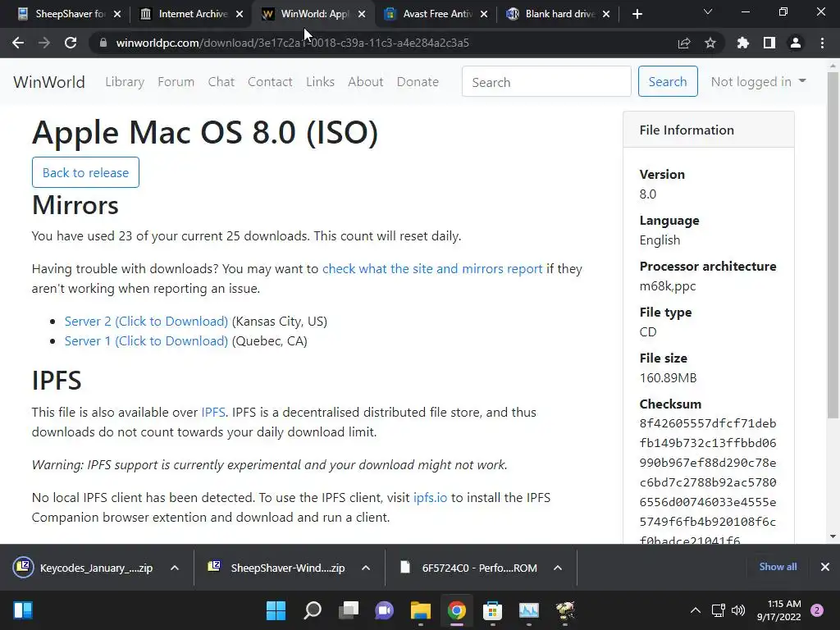The width and height of the screenshot is (840, 630).
Task: Share this page via share icon
Action: point(684,43)
